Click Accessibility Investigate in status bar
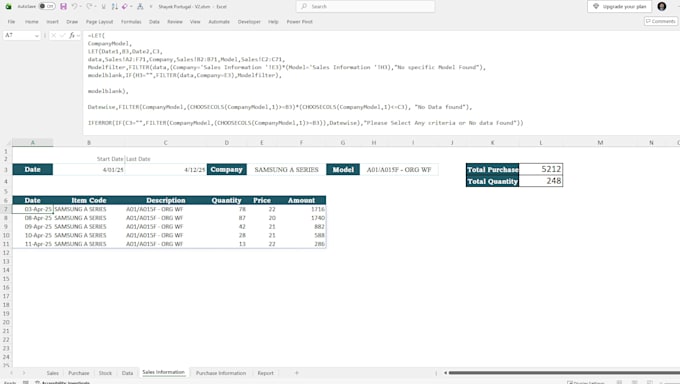680x384 pixels. pyautogui.click(x=62, y=382)
